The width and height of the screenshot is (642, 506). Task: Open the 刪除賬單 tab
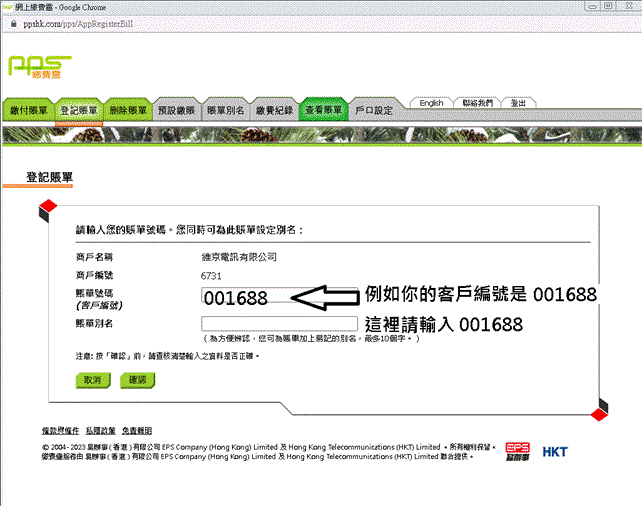pyautogui.click(x=127, y=109)
